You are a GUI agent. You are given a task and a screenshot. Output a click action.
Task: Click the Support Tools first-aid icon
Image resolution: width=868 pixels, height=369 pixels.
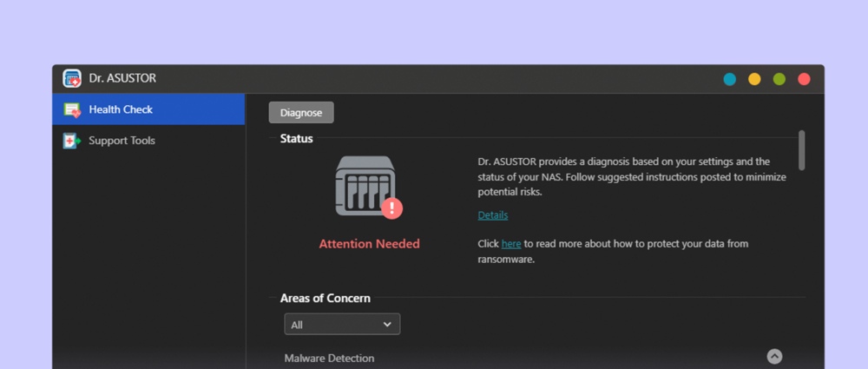(72, 141)
